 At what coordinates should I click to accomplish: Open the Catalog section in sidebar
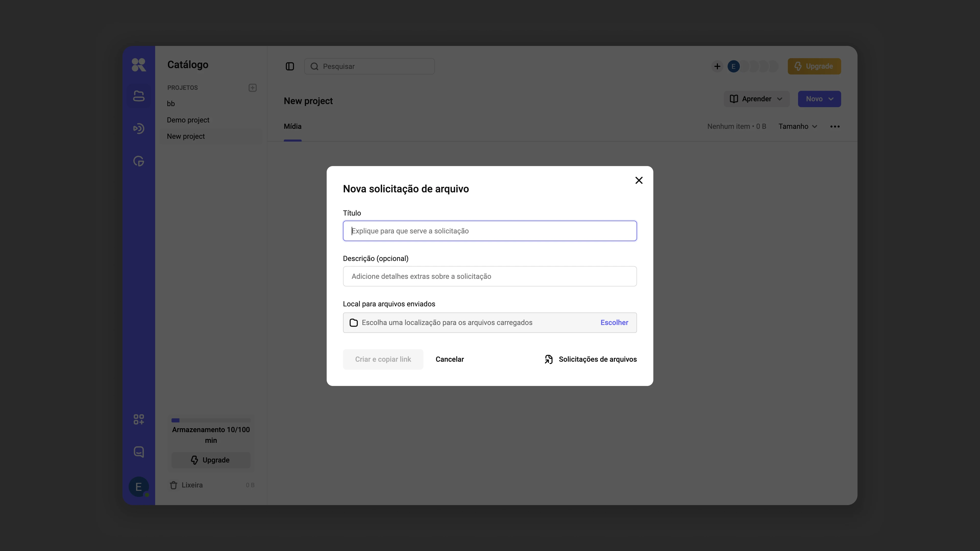[139, 96]
